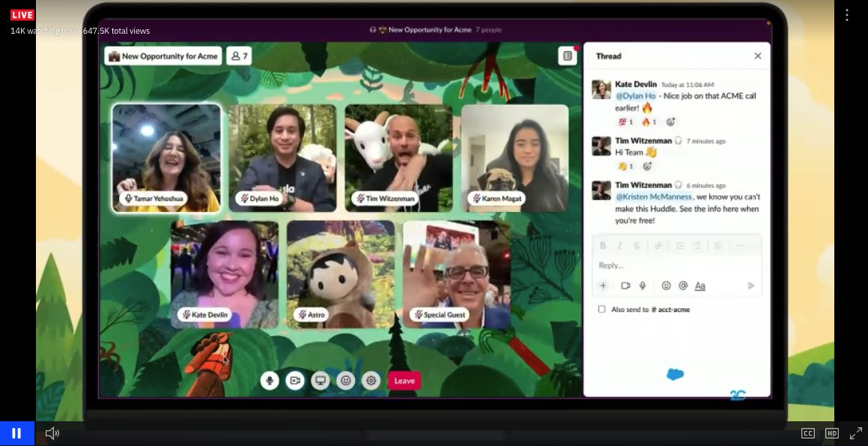Apply italic formatting in reply box
This screenshot has width=868, height=446.
pos(620,245)
